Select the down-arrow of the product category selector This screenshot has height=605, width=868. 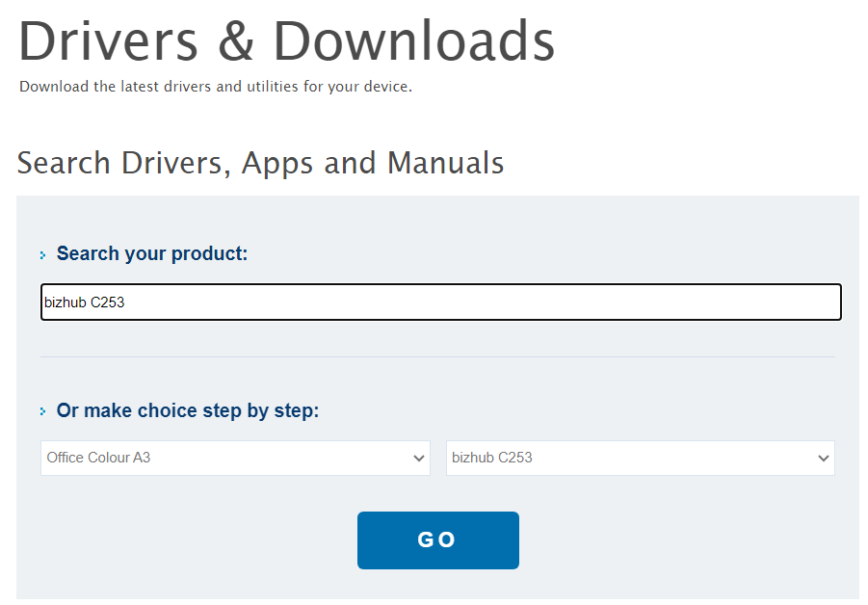[418, 458]
